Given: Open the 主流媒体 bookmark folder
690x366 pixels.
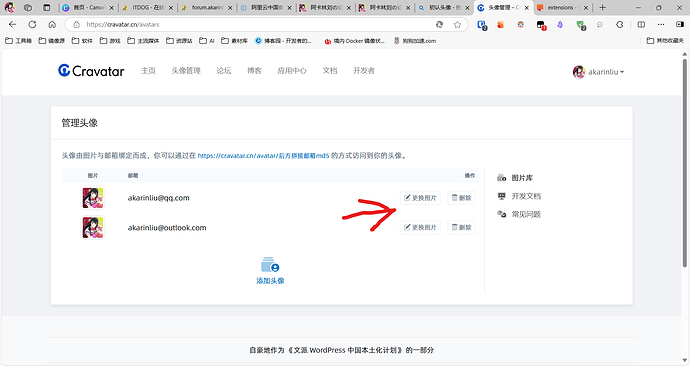Looking at the screenshot, I should (143, 41).
